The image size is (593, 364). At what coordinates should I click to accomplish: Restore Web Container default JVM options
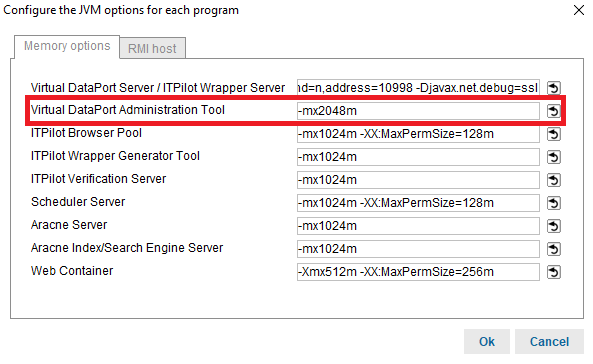[x=553, y=272]
